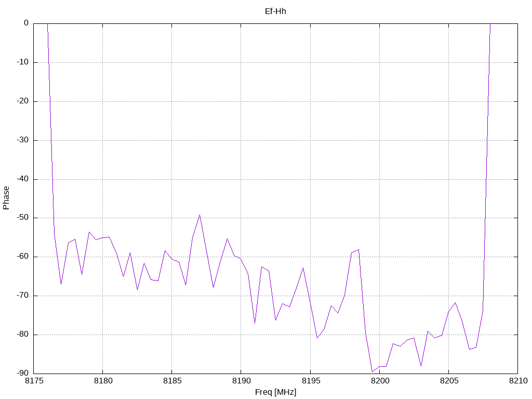The width and height of the screenshot is (532, 399).
Task: Click the 8180 x-axis tick label
Action: click(103, 381)
